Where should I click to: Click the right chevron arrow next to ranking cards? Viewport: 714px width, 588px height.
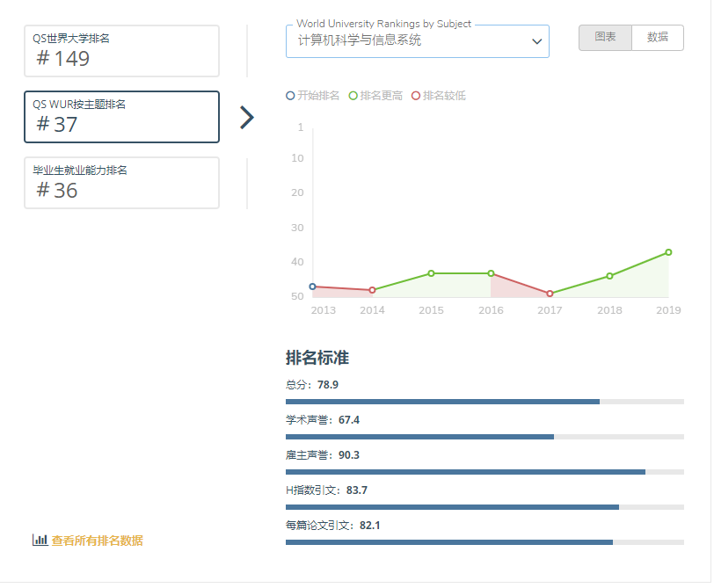(x=247, y=118)
